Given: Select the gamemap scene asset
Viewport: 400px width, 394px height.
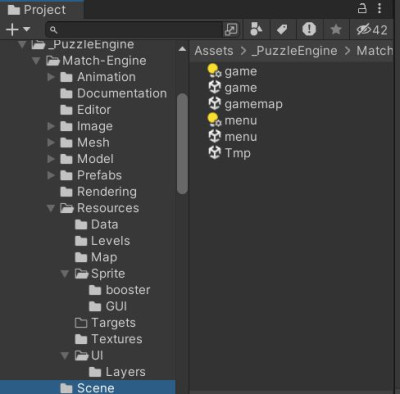Looking at the screenshot, I should 246,104.
